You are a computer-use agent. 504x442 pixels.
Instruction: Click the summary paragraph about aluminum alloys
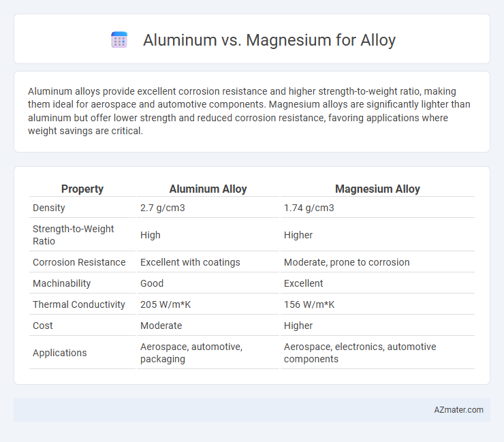click(249, 111)
